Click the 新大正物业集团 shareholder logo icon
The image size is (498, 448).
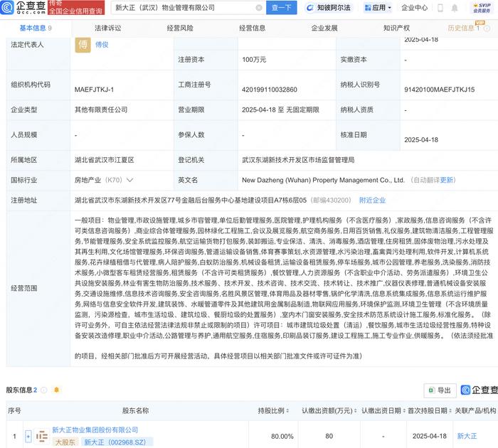[41, 437]
